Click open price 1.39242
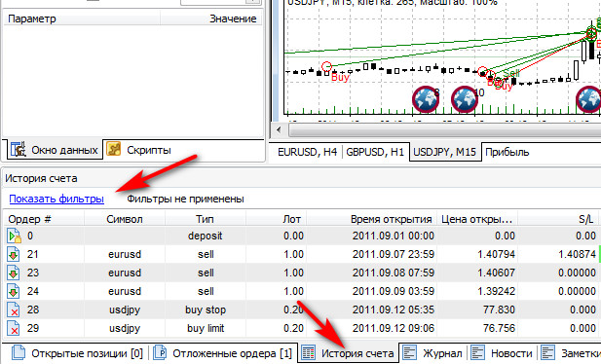 pos(497,291)
